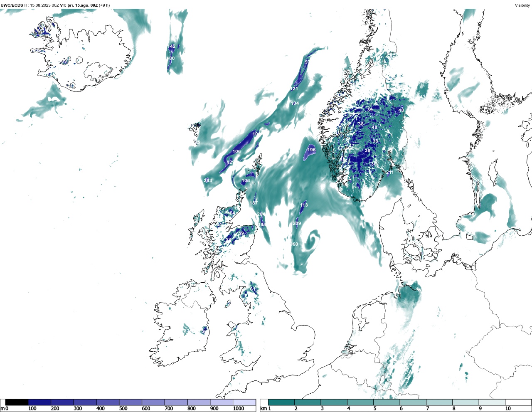Select the darkest blue 100–200 m legend swatch
Image resolution: width=532 pixels, height=412 pixels.
pyautogui.click(x=39, y=402)
